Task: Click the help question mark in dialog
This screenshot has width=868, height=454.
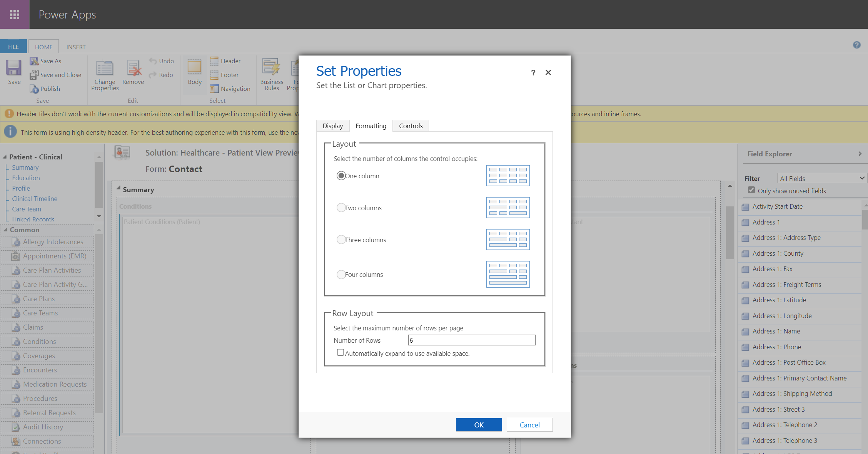Action: [533, 73]
